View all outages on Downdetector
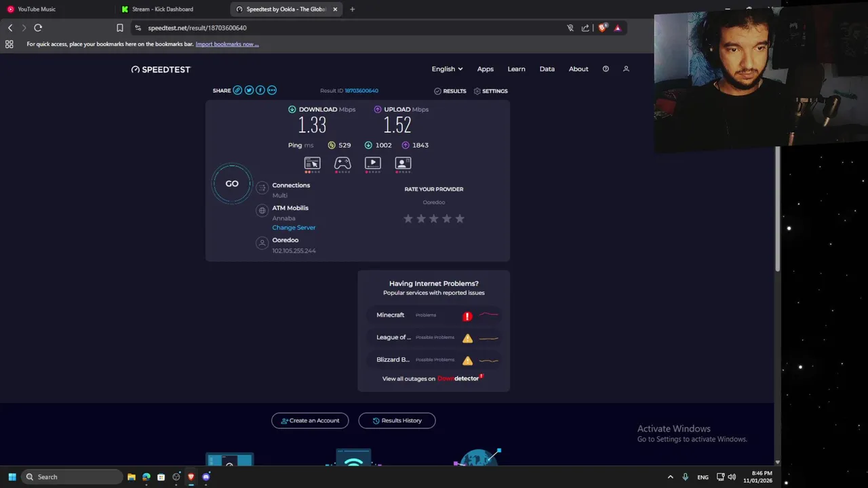Image resolution: width=868 pixels, height=488 pixels. tap(431, 378)
